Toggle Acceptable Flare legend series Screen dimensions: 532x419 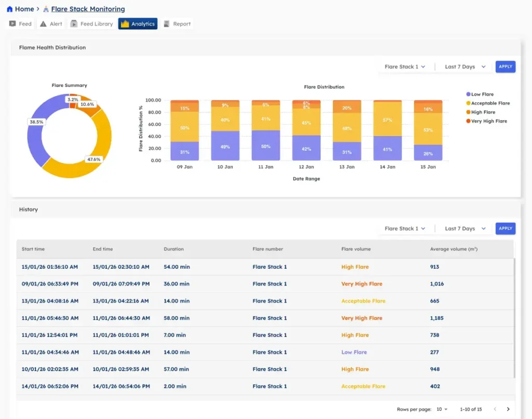click(487, 103)
